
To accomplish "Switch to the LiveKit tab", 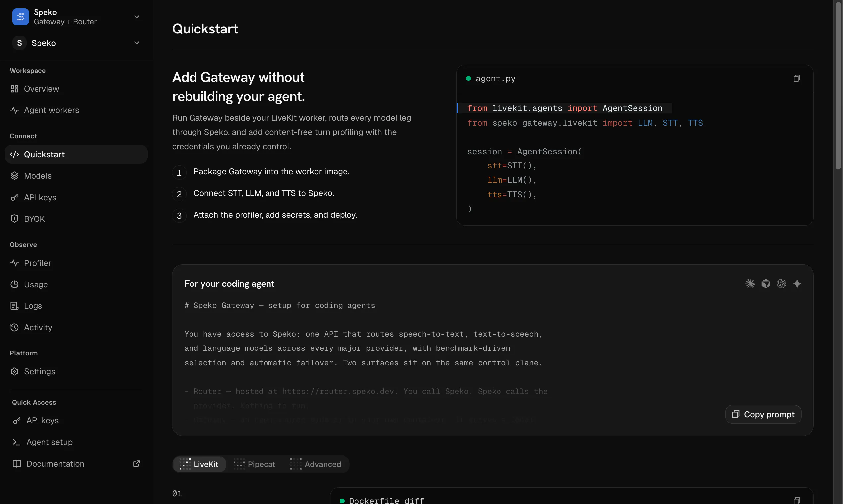I will pos(199,464).
